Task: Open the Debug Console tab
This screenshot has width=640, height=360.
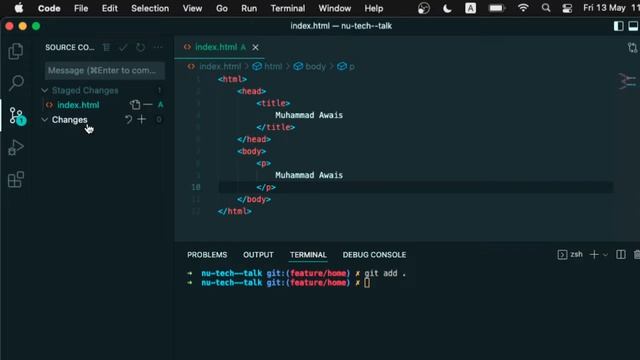Action: [374, 255]
